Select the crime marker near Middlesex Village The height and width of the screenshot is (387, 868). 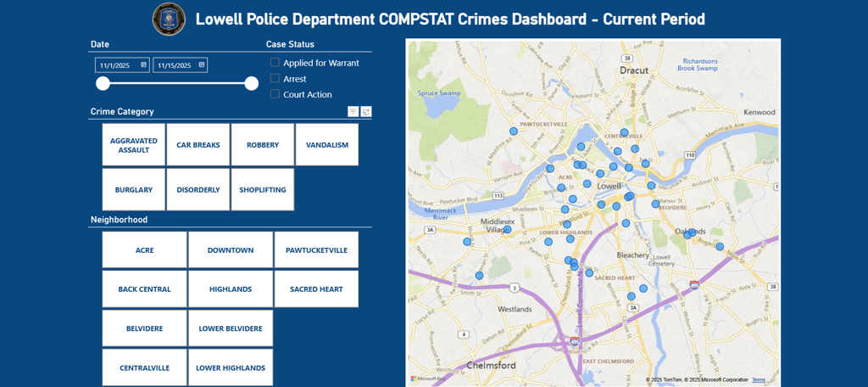click(508, 229)
